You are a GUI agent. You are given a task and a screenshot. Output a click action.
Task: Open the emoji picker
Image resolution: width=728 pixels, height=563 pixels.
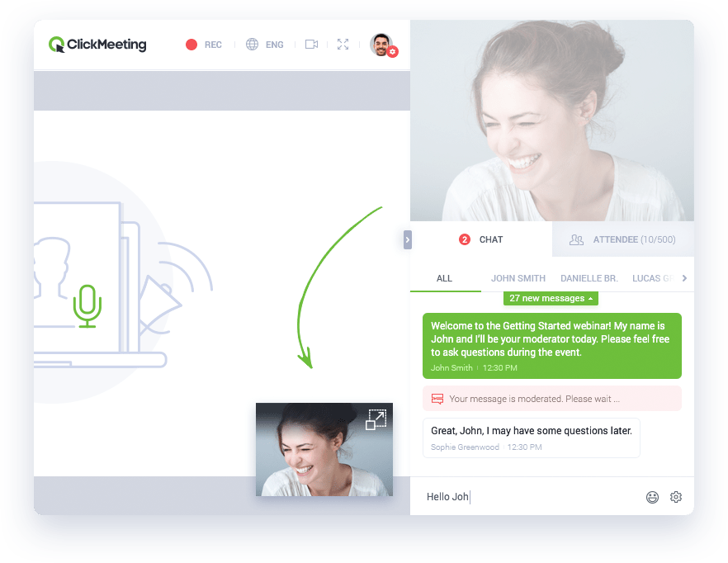[652, 497]
